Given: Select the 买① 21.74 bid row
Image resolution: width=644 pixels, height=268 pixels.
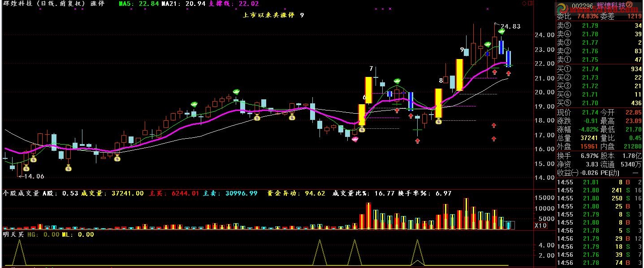Looking at the screenshot, I should [x=600, y=69].
